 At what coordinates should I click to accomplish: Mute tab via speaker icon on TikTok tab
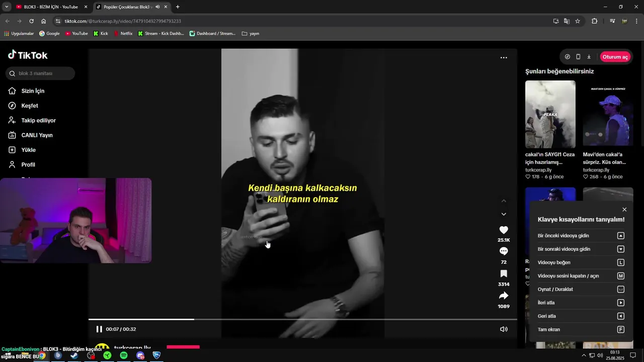pos(157,7)
